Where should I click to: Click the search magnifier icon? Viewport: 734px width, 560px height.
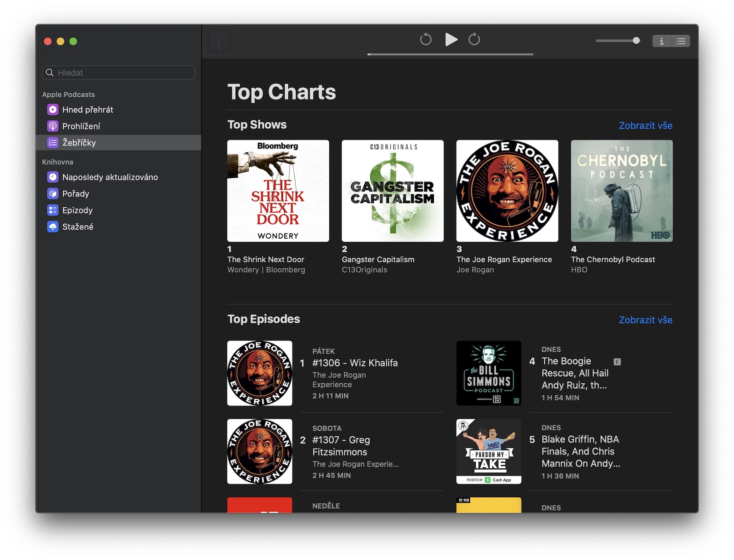pos(50,73)
